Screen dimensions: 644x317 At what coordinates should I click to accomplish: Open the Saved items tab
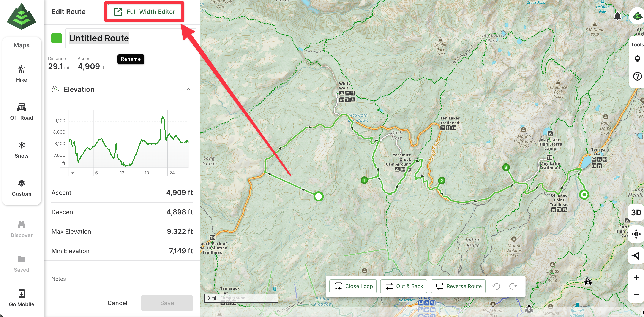coord(22,263)
